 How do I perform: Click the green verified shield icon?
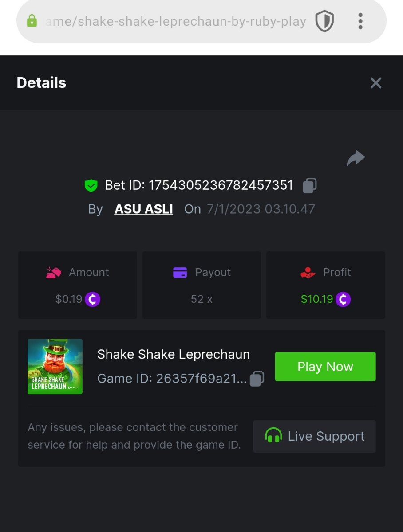pos(91,185)
